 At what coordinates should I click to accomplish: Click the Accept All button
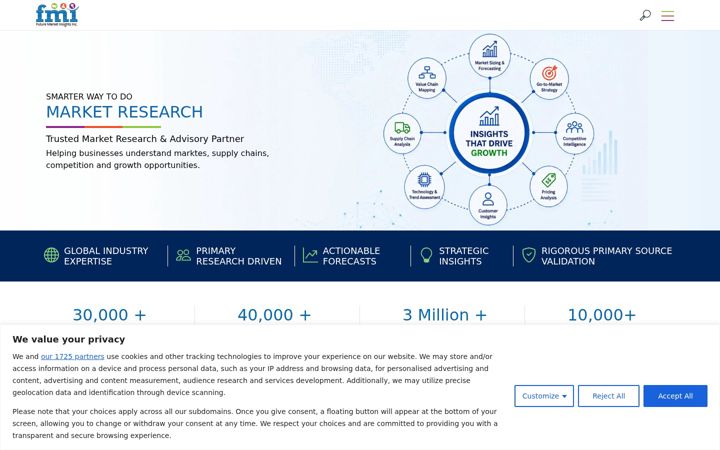point(675,396)
